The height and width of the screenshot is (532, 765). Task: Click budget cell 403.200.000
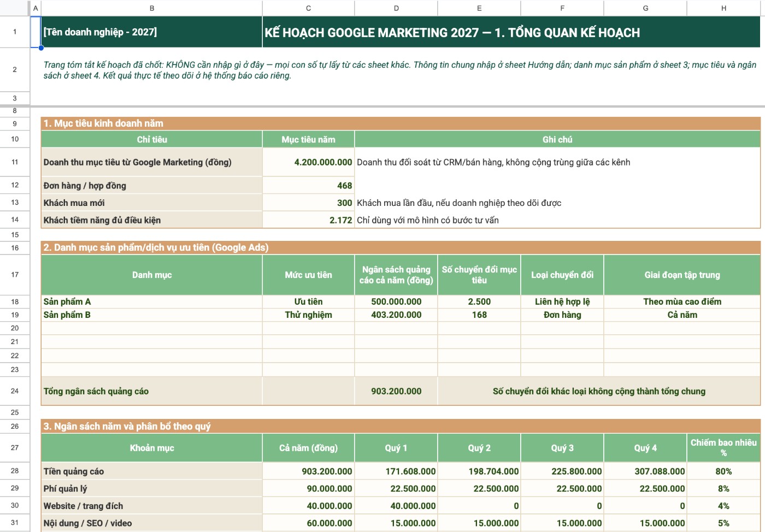[x=396, y=315]
